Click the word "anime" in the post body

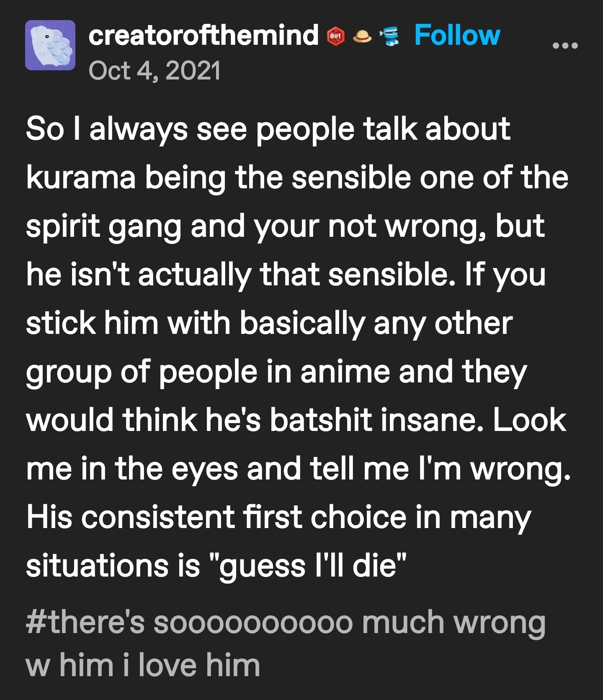pyautogui.click(x=345, y=372)
